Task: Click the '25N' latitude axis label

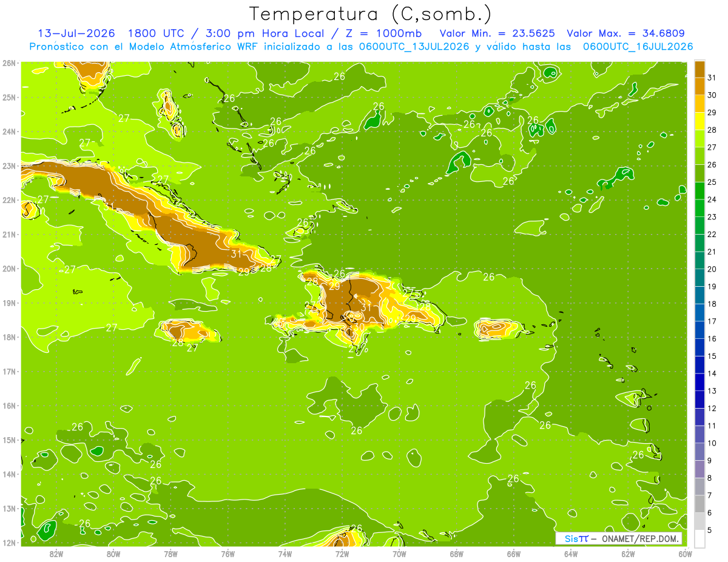Action: point(9,97)
